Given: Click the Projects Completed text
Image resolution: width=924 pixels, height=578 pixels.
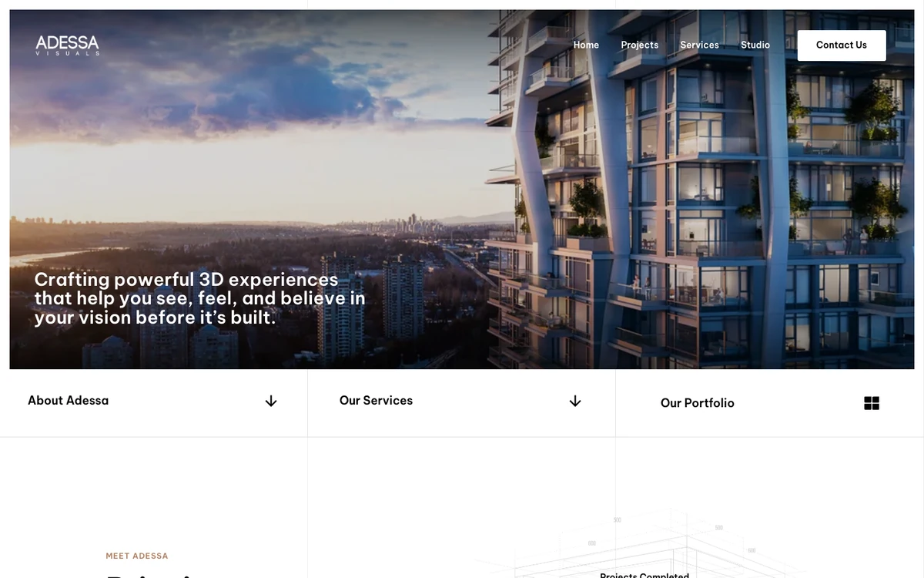Looking at the screenshot, I should [644, 575].
